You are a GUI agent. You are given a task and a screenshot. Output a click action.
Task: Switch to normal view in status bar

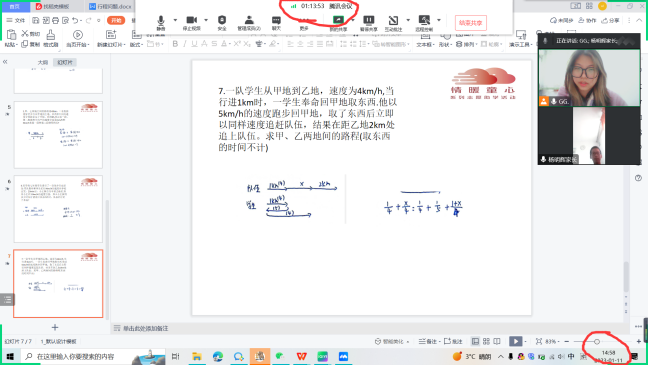click(x=475, y=341)
